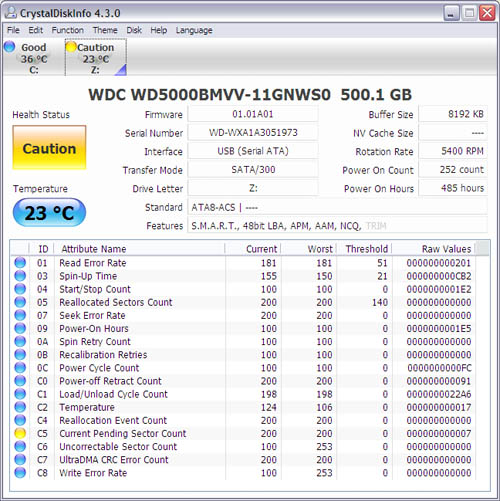
Task: Click status icon of Power-off Retract Count row
Action: tap(20, 381)
